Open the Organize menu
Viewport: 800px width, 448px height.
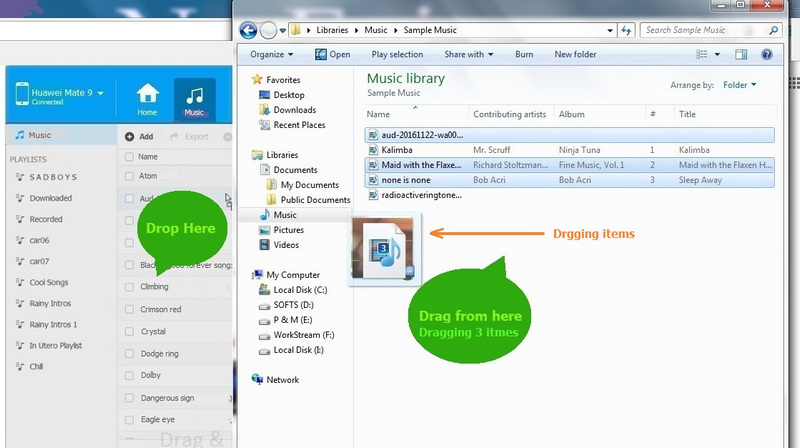click(271, 54)
